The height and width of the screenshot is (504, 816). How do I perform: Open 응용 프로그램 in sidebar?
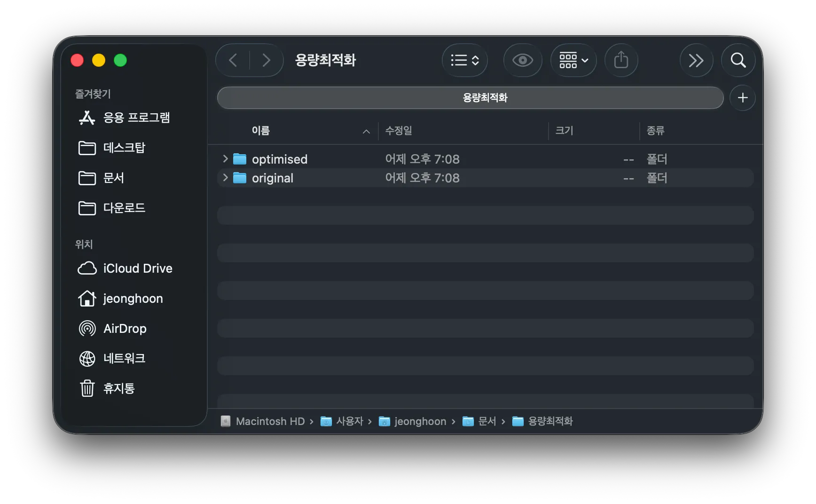coord(136,118)
